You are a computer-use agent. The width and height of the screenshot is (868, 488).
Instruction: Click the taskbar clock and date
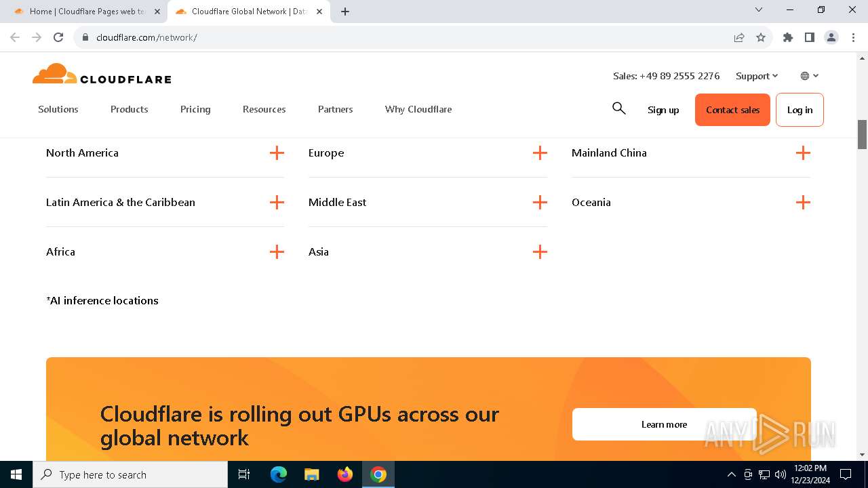click(x=810, y=474)
